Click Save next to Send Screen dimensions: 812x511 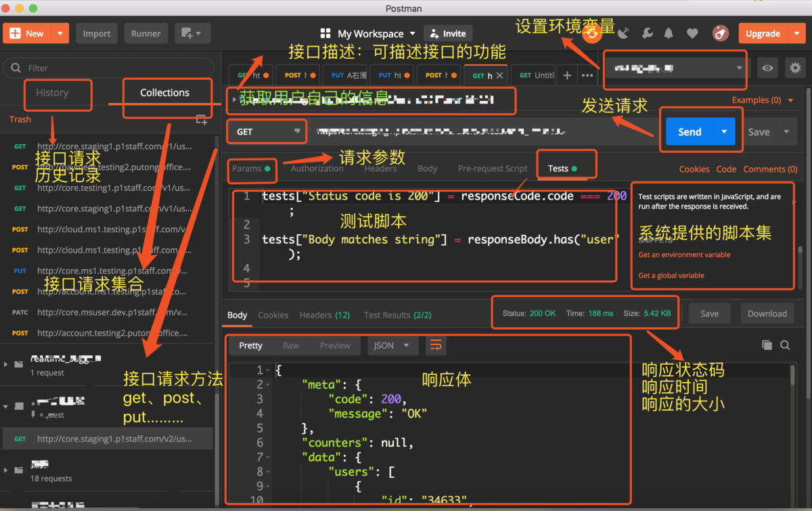pos(759,132)
